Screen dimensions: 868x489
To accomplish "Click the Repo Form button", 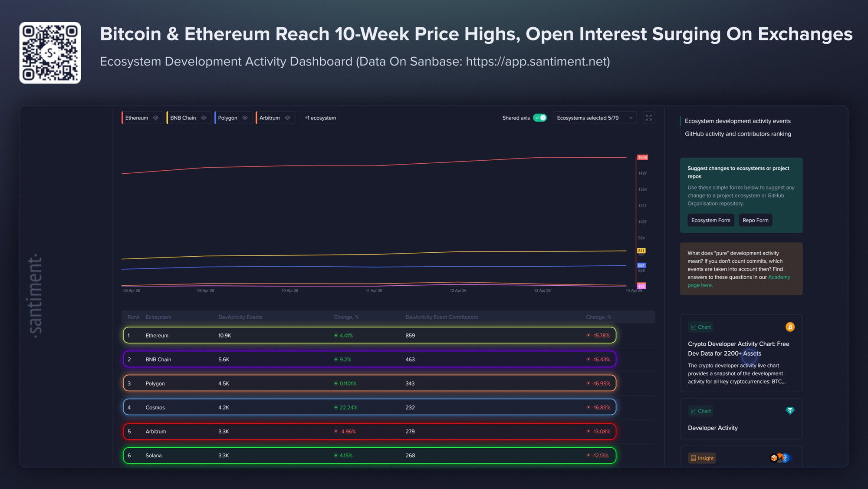I will [x=755, y=220].
